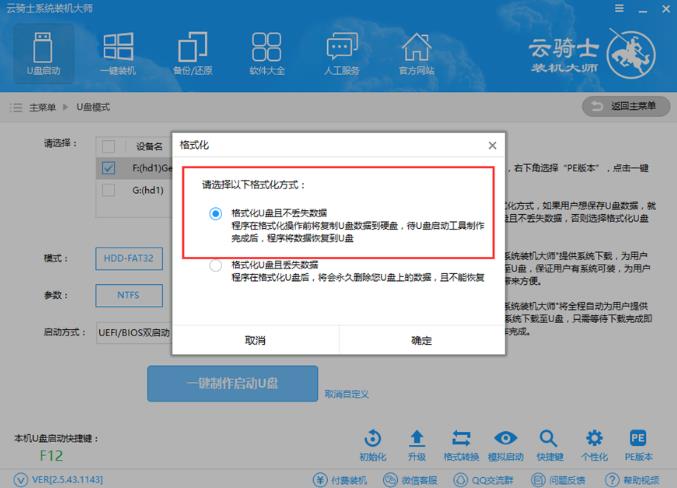Click 取消 in the format dialog
Image resolution: width=677 pixels, height=488 pixels.
click(x=255, y=340)
